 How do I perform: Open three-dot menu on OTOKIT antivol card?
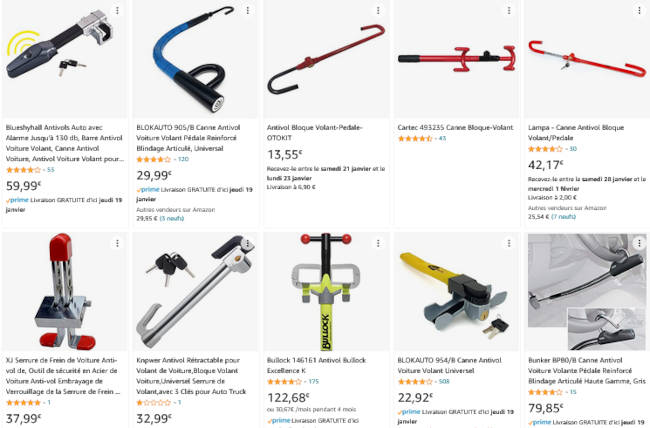(378, 10)
